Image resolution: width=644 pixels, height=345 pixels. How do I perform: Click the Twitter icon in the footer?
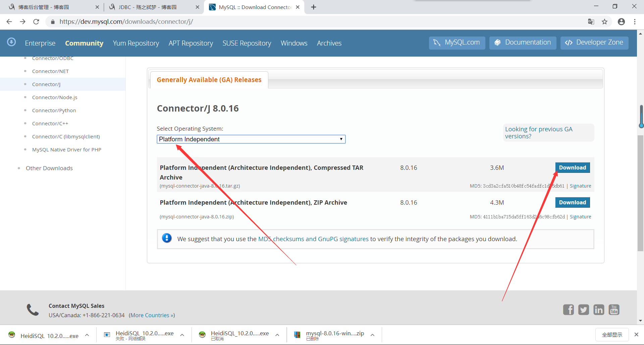click(584, 309)
